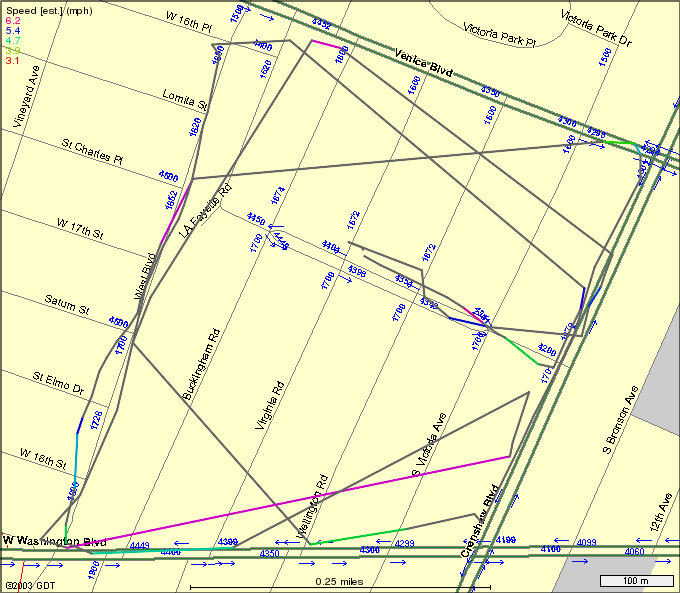680x593 pixels.
Task: Click the 0.25 miles scale bar label
Action: click(x=340, y=582)
